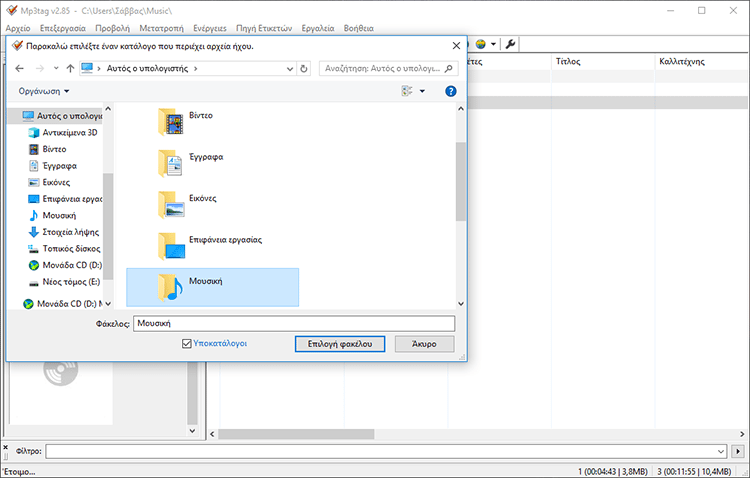Image resolution: width=750 pixels, height=478 pixels.
Task: Open the view options dropdown arrow
Action: (x=422, y=91)
